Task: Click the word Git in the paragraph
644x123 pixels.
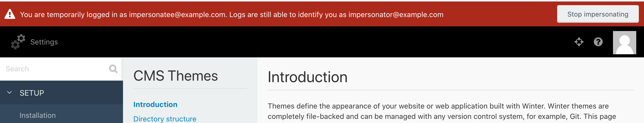Action: (575, 117)
